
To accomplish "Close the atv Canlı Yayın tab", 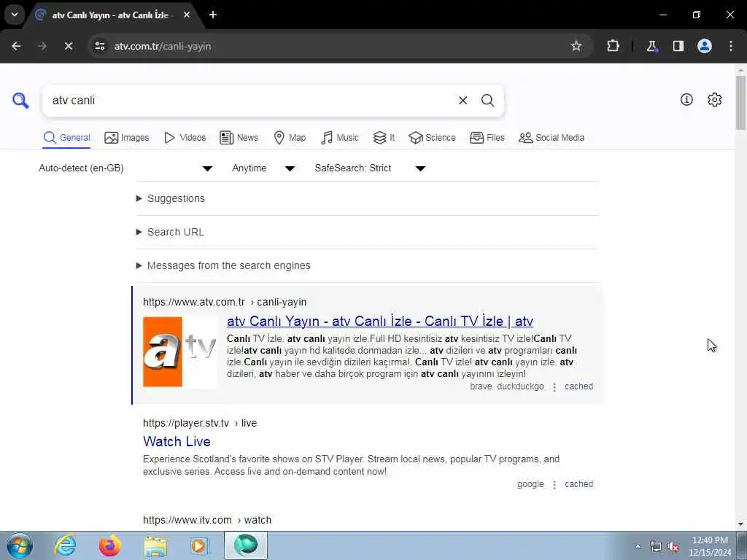I will pos(187,15).
